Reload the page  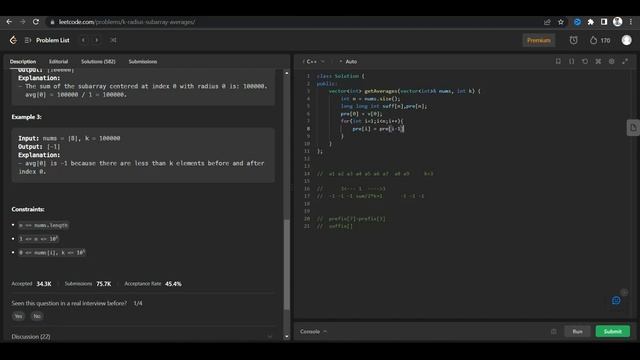(x=36, y=22)
